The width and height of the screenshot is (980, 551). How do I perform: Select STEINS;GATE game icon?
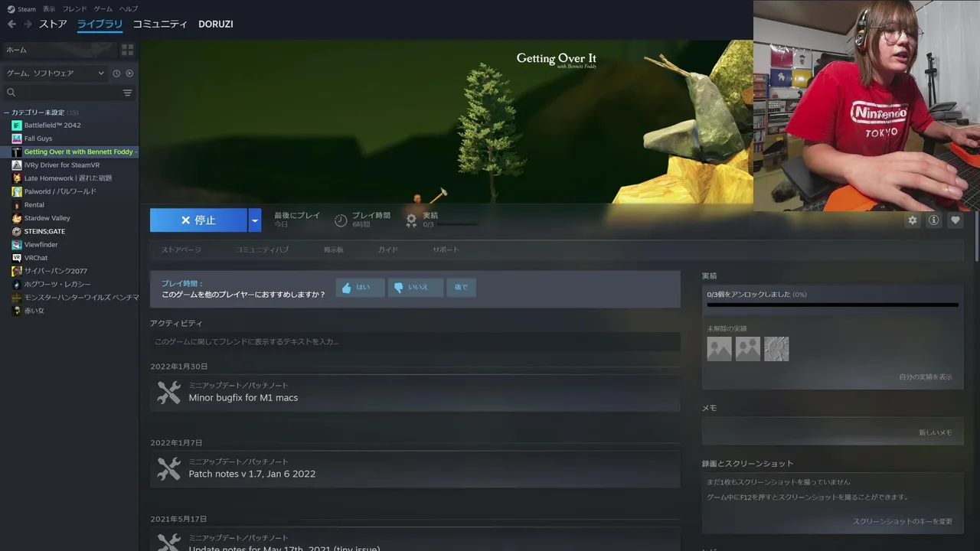click(x=17, y=231)
